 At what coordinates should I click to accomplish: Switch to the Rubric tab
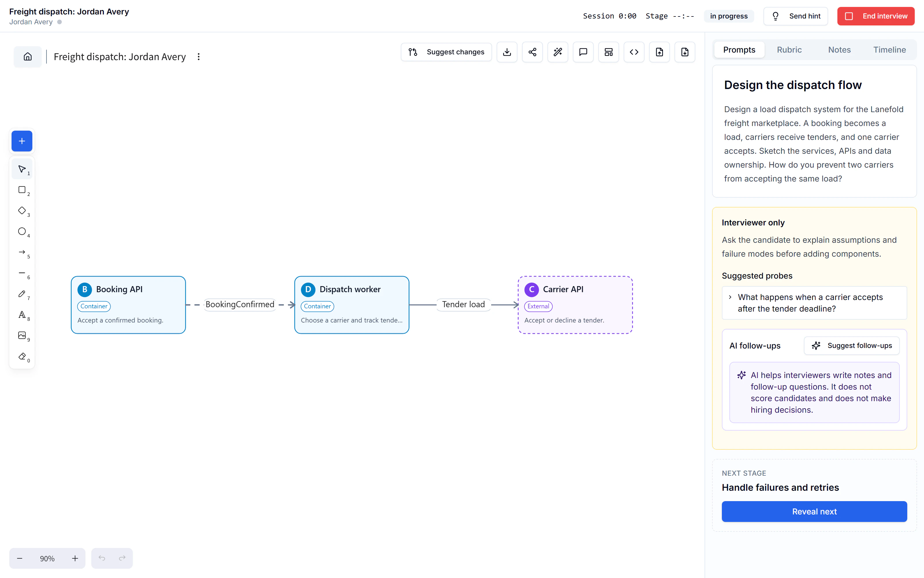click(789, 50)
